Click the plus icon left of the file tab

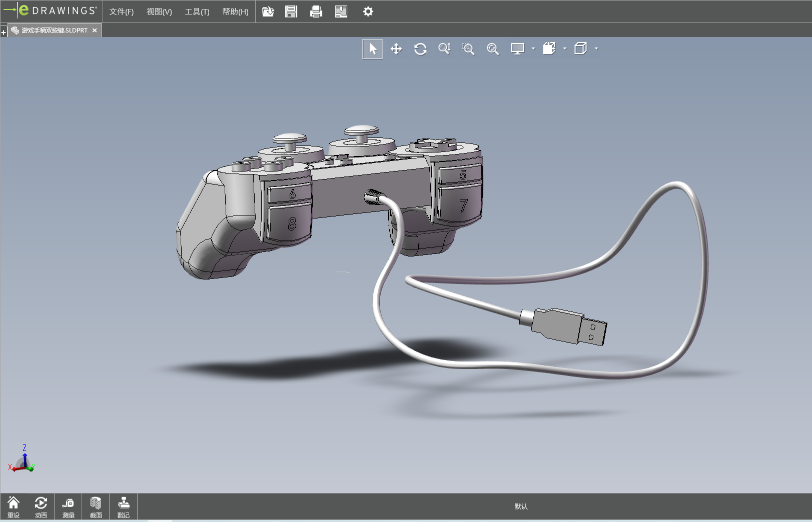tap(4, 32)
